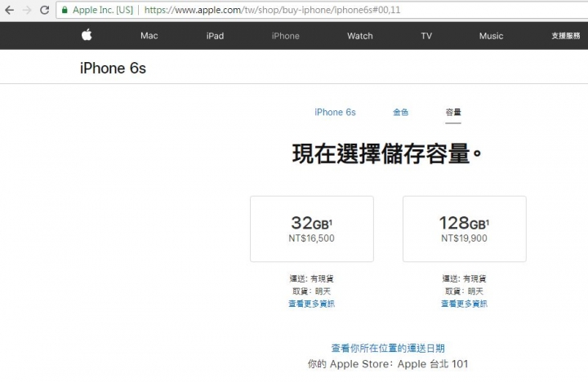
Task: Open 查看更多資訊 under the 128GB option
Action: click(x=464, y=304)
